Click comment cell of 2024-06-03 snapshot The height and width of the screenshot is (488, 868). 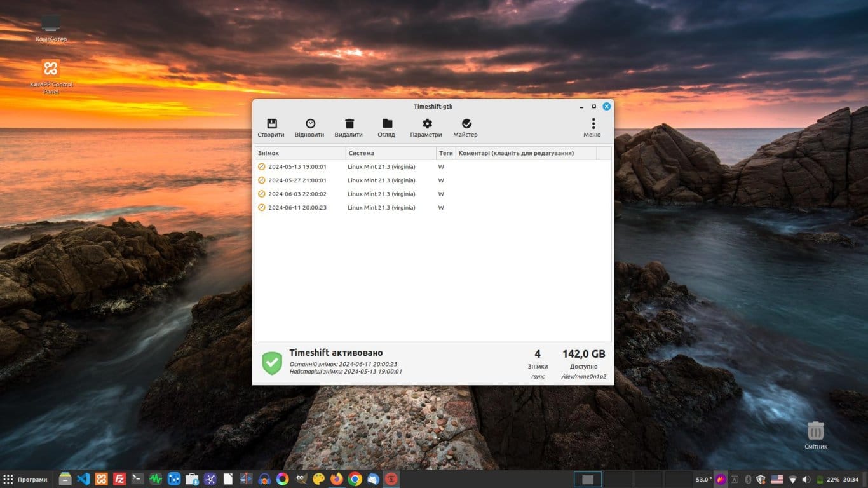(526, 194)
